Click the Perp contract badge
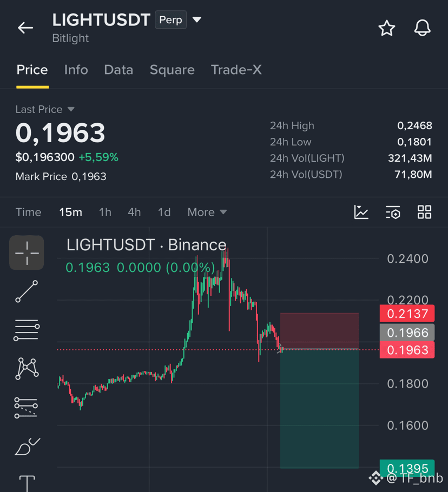 [x=171, y=20]
